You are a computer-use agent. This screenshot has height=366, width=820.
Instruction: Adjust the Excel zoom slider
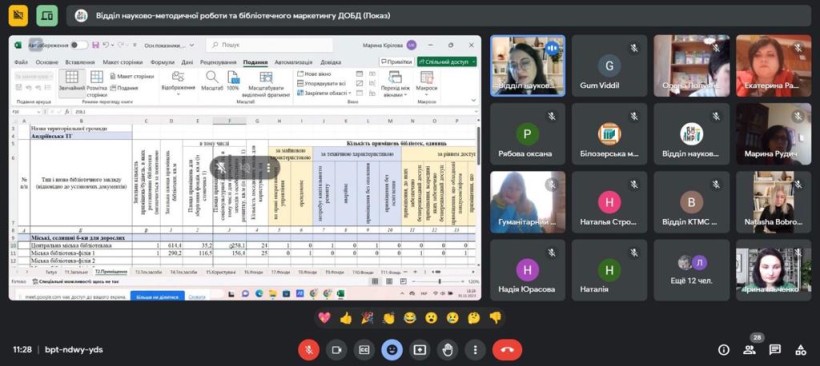click(x=440, y=281)
